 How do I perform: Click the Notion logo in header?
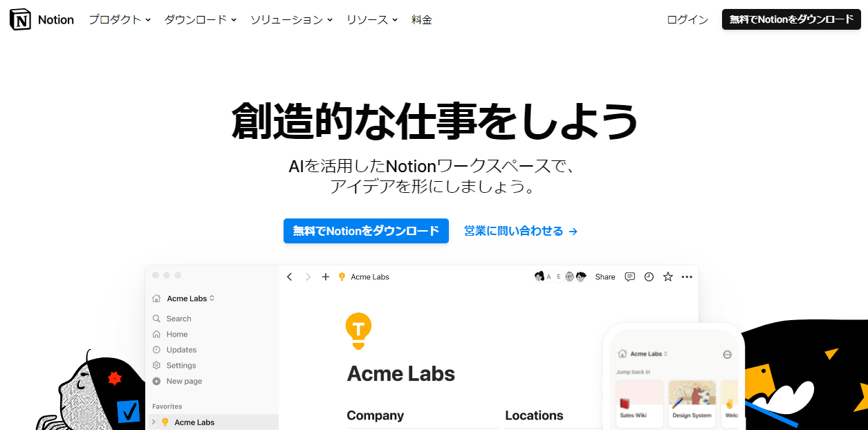[41, 20]
